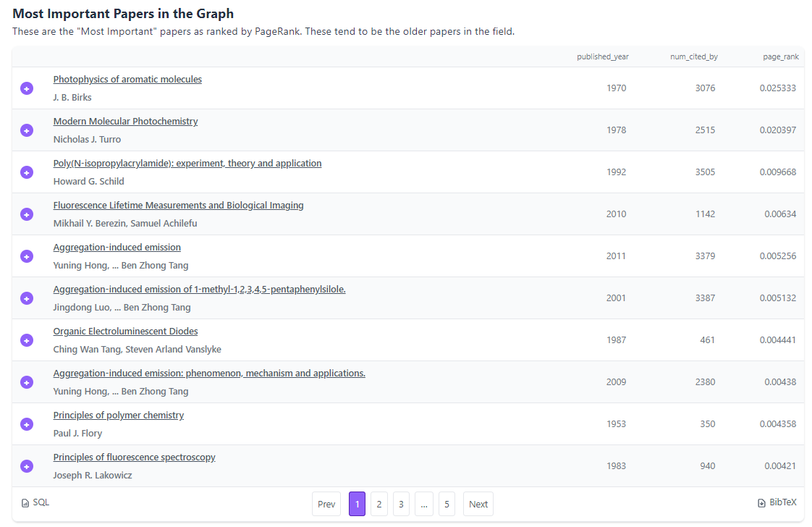This screenshot has width=812, height=527.
Task: Open "Photophysics of aromatic molecules" paper link
Action: coord(127,79)
